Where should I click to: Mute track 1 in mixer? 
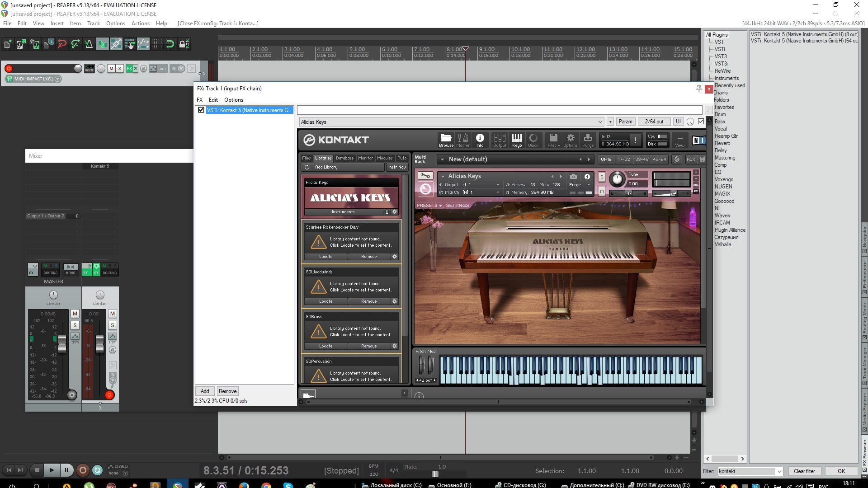113,313
